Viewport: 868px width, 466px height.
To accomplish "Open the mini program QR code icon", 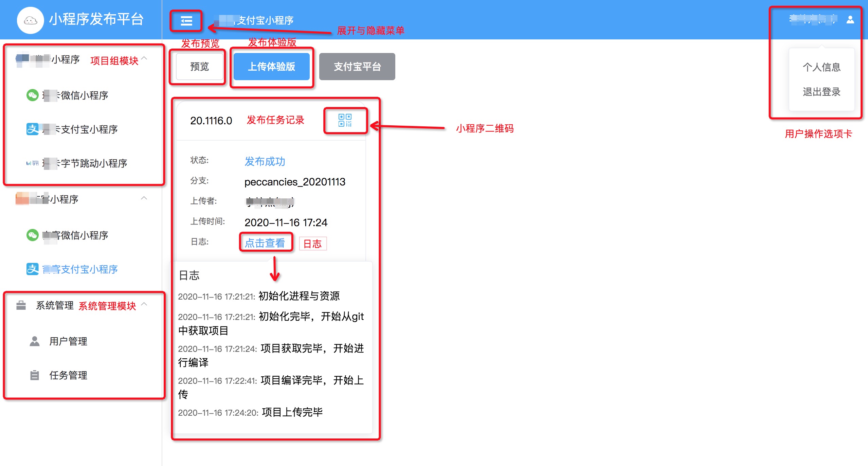I will 345,120.
